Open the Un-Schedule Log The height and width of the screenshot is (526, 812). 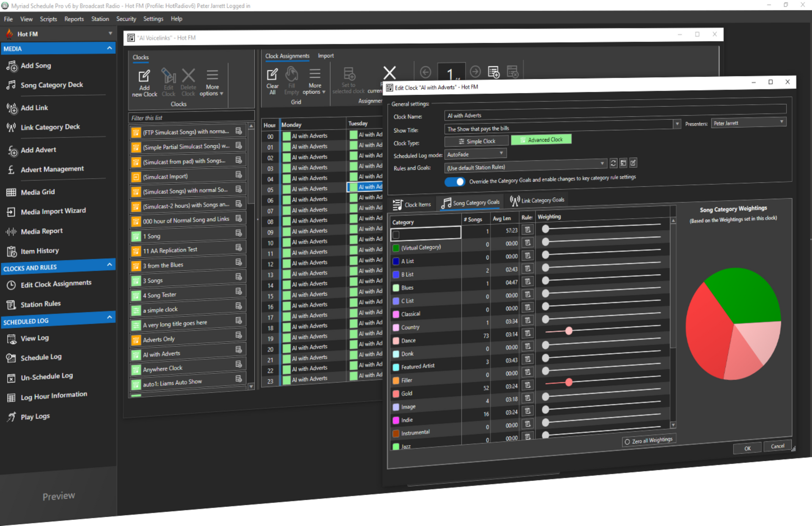click(x=47, y=376)
